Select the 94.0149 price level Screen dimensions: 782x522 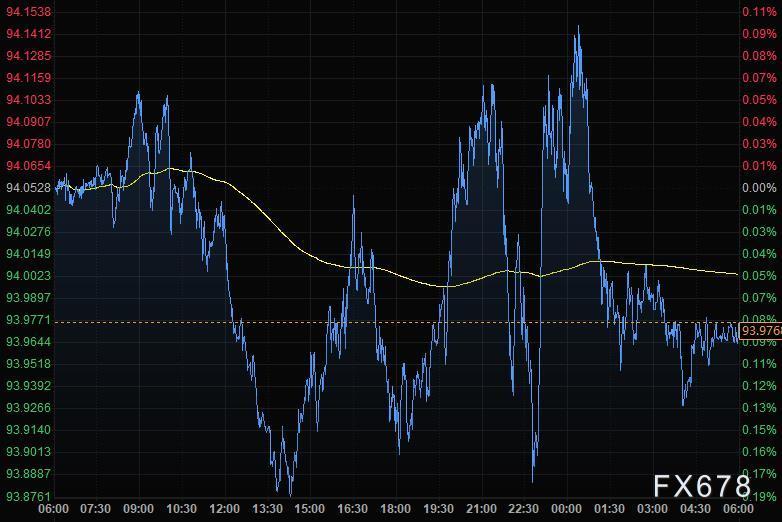28,253
